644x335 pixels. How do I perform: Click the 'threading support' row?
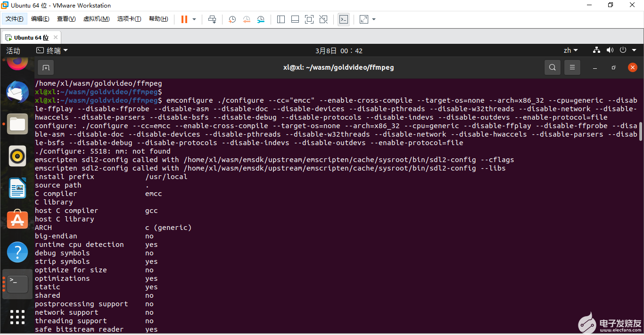[x=94, y=321]
